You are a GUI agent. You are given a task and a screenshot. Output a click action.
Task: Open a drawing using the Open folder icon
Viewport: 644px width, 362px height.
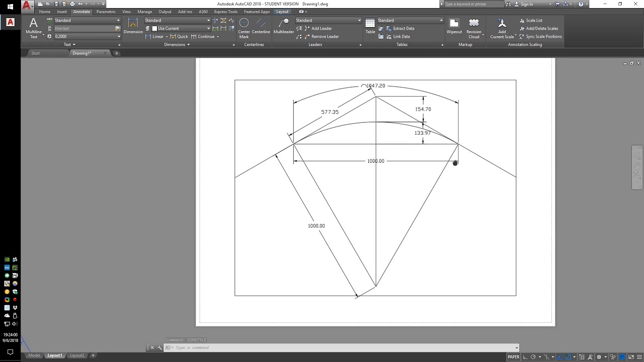48,4
